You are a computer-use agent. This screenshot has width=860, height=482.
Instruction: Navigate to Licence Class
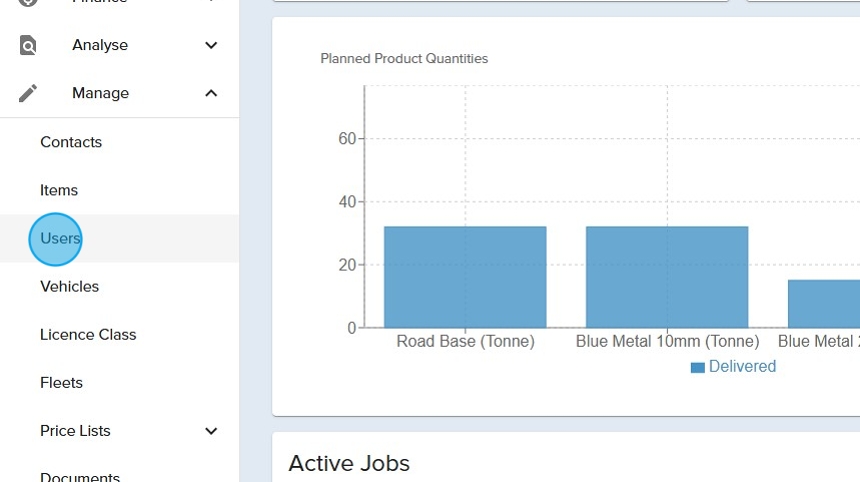click(x=88, y=335)
